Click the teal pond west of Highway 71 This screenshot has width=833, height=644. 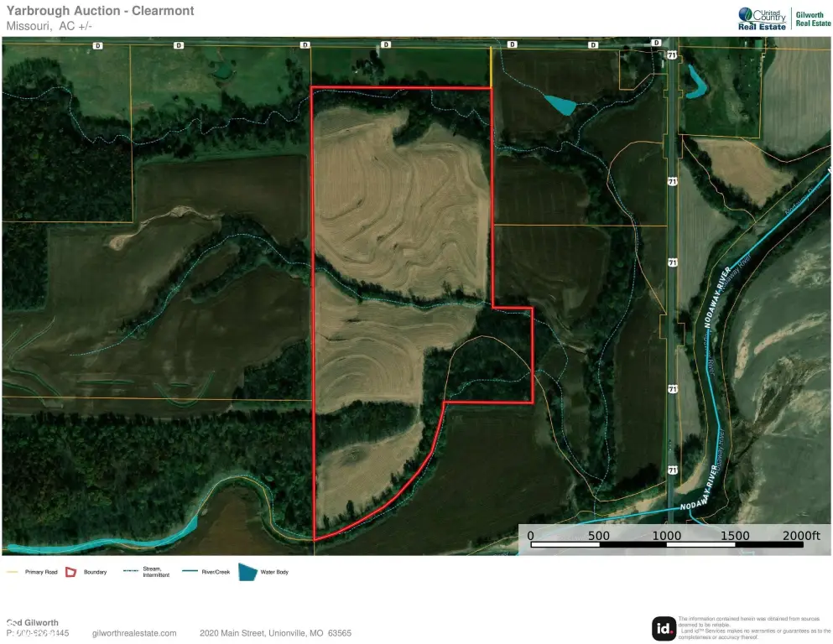(x=560, y=105)
